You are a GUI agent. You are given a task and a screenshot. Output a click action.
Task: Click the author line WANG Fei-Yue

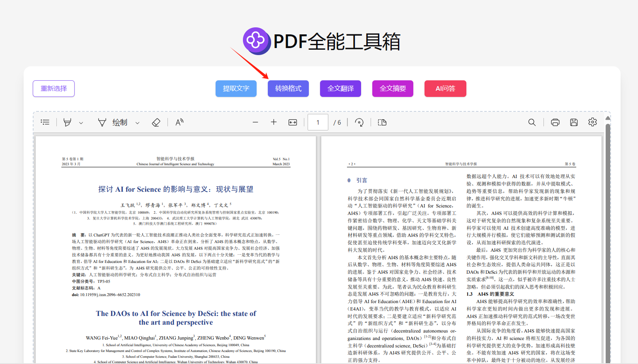[176, 337]
